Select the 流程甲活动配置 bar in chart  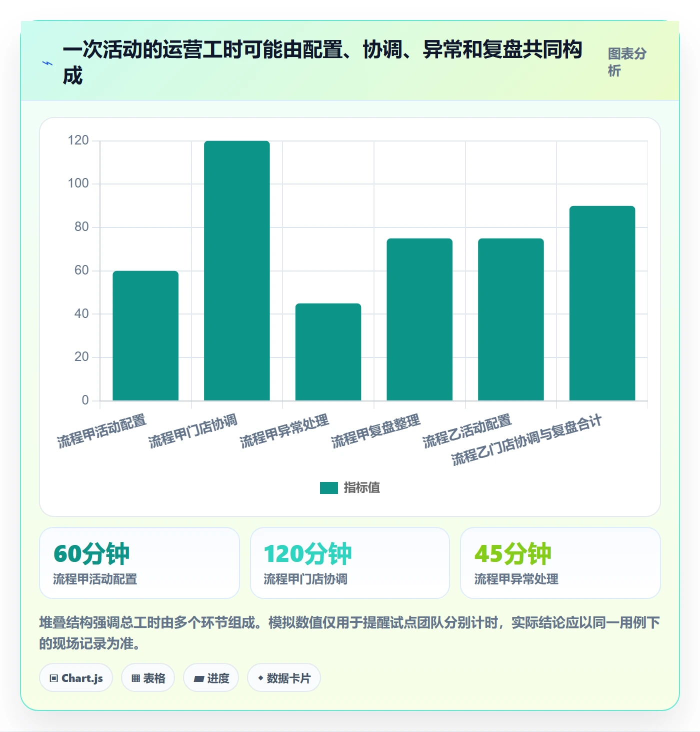pyautogui.click(x=145, y=335)
